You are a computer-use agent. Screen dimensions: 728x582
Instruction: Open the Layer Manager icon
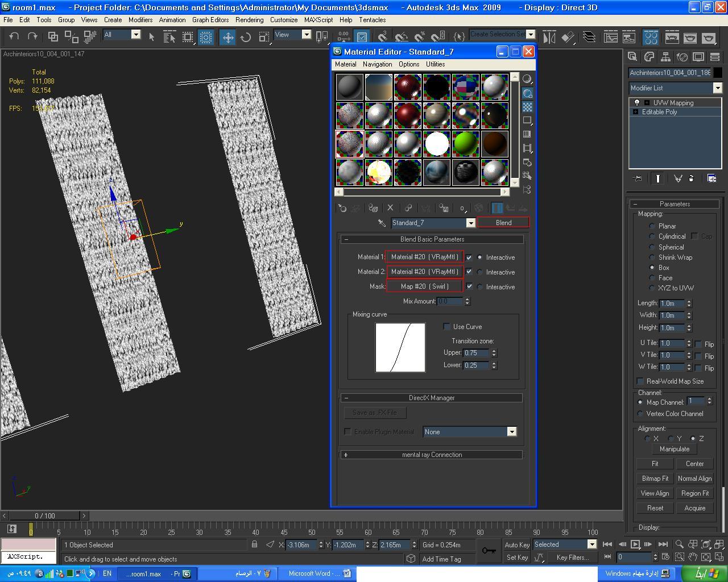(x=589, y=38)
